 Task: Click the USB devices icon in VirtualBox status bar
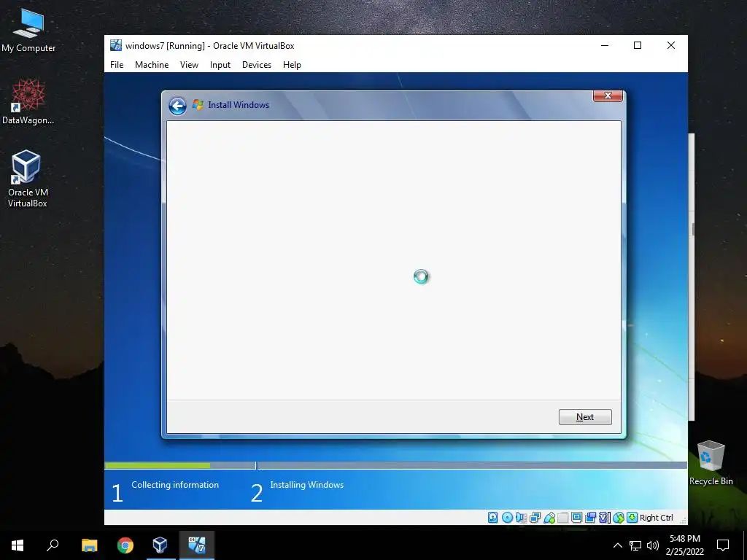click(549, 518)
